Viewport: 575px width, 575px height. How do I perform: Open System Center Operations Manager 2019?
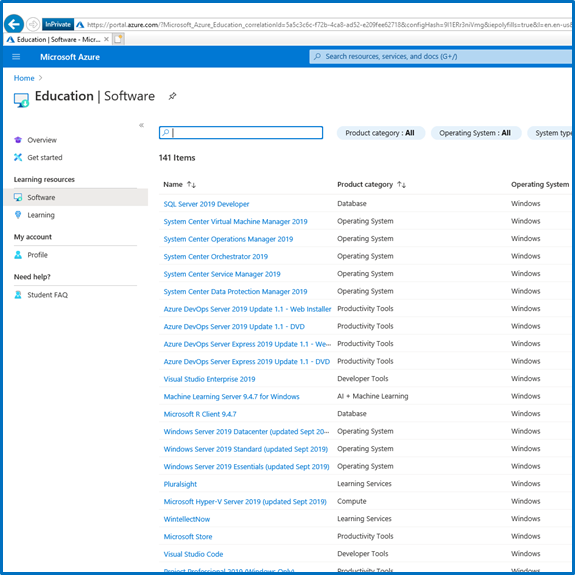228,239
